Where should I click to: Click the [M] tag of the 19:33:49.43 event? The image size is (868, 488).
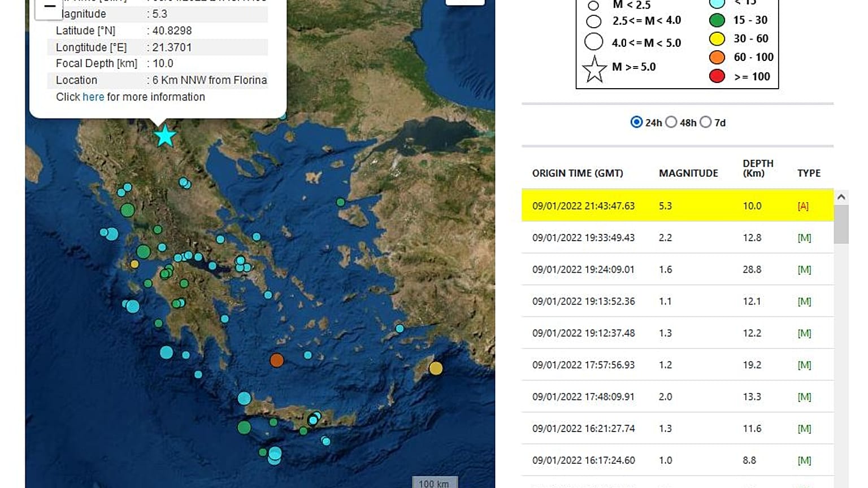(x=804, y=238)
